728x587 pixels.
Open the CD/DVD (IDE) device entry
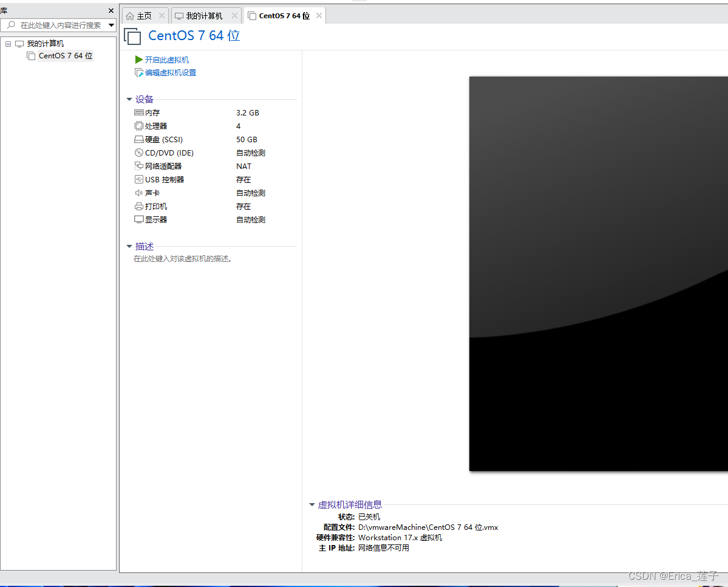[169, 153]
